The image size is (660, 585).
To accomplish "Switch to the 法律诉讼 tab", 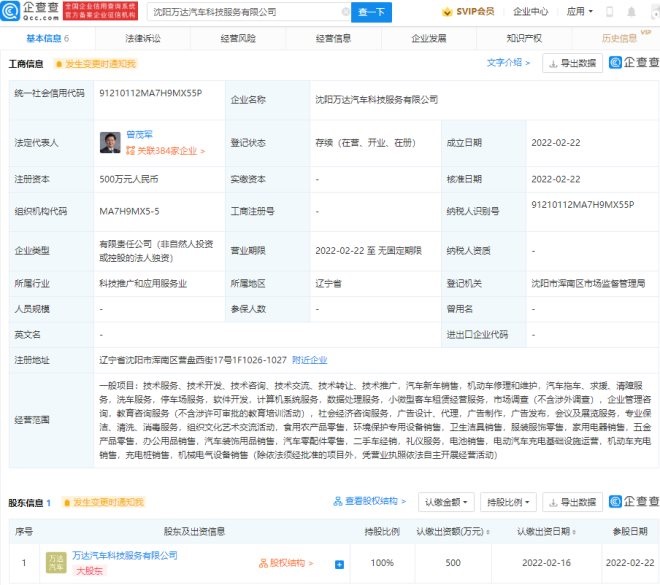I will (143, 38).
